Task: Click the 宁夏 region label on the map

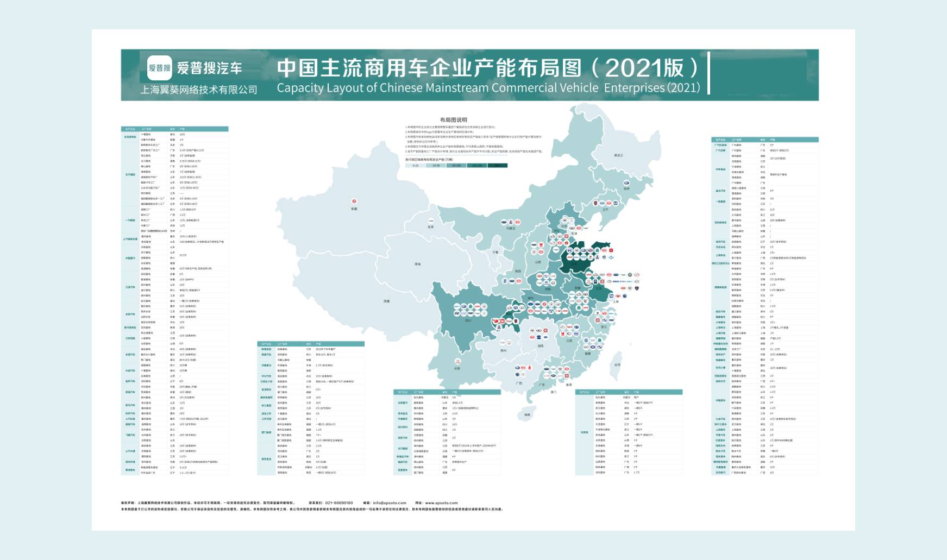Action: 496,252
